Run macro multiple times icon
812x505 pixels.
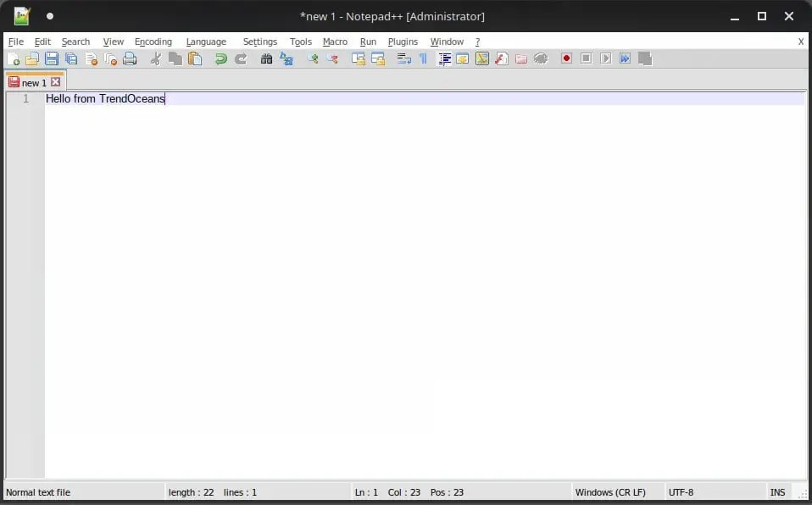click(625, 58)
